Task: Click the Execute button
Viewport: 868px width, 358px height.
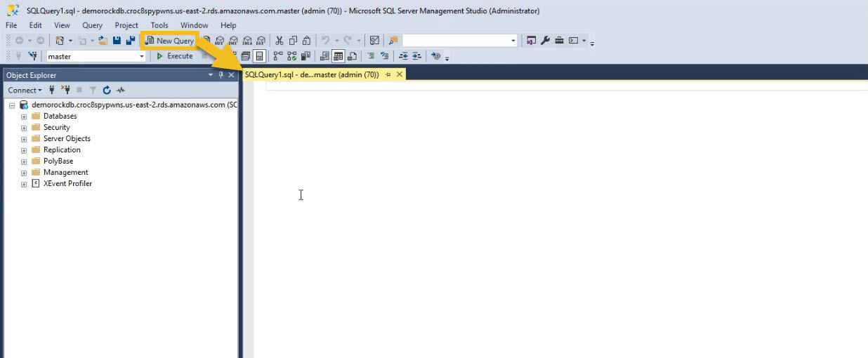Action: tap(175, 56)
